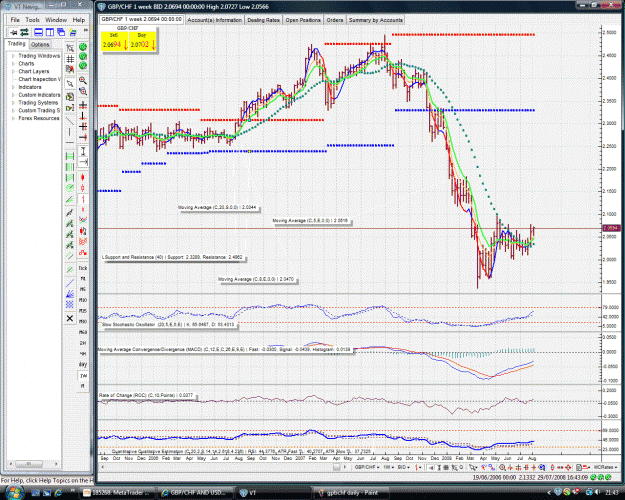Click the volume icon in system tray
This screenshot has width=625, height=500.
point(597,493)
